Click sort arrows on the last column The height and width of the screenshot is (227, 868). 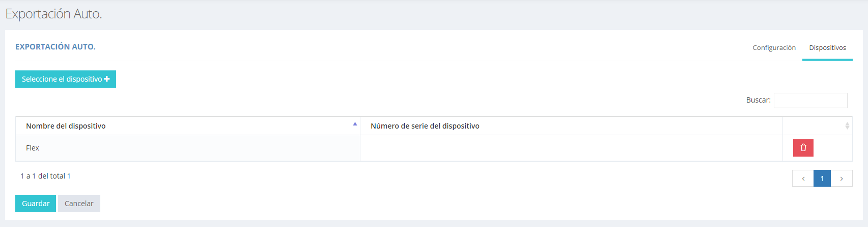pyautogui.click(x=847, y=125)
